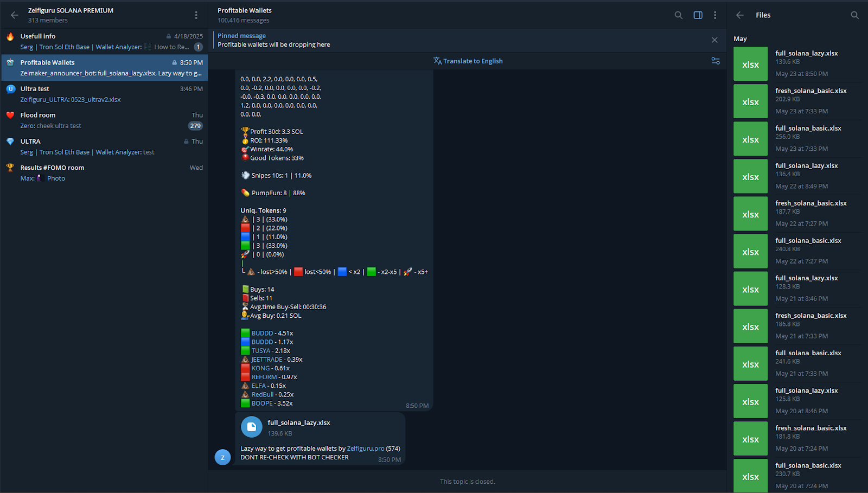Open full_solana_basic.xlsx 256.0 KB file
Viewport: 868px width, 493px height.
(x=796, y=138)
